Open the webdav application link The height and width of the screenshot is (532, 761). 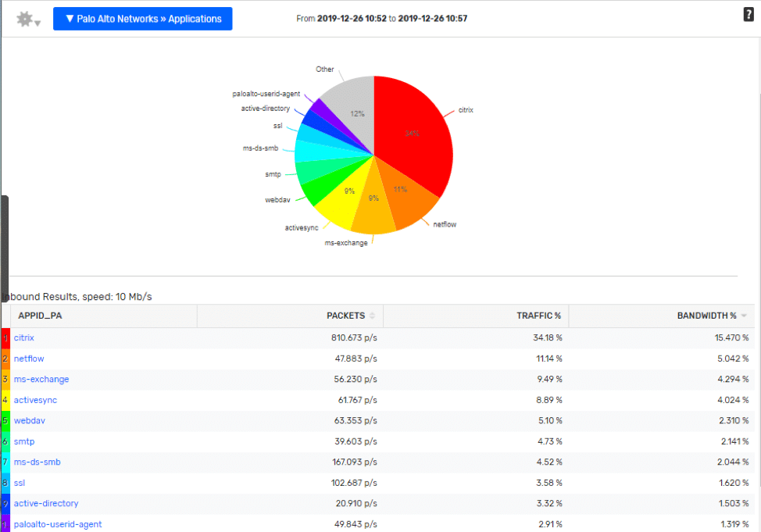pos(29,420)
